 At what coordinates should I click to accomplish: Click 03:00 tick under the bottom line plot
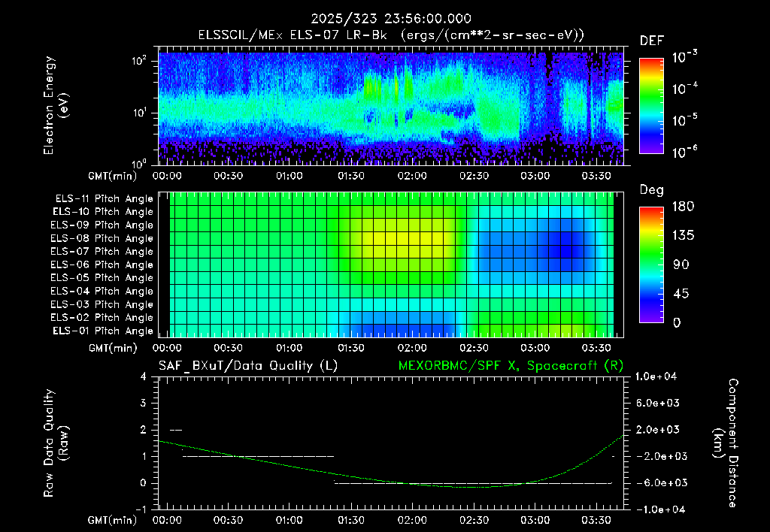[x=535, y=520]
